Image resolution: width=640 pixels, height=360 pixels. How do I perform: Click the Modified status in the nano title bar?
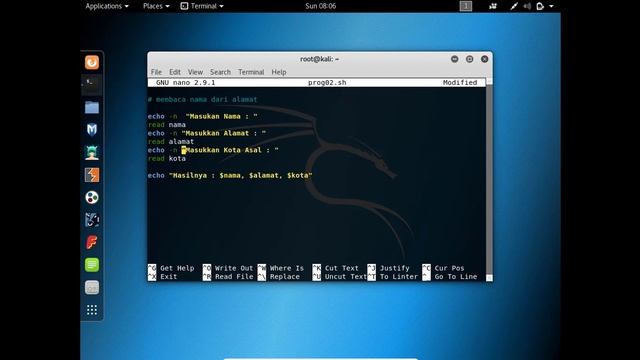point(460,82)
